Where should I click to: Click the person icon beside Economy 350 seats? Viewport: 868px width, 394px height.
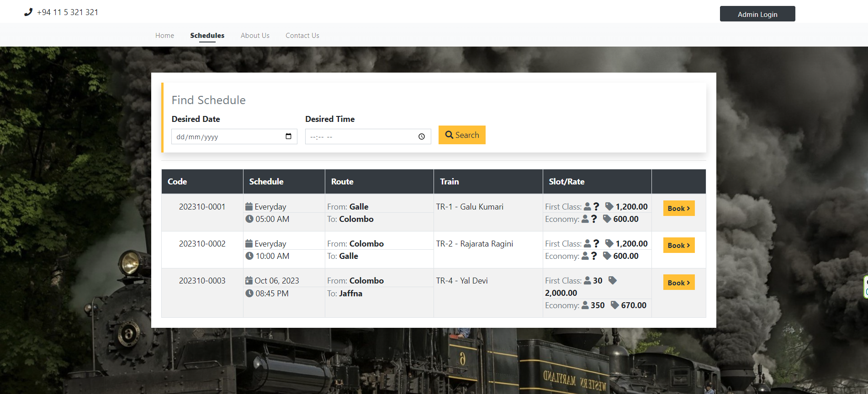coord(585,305)
